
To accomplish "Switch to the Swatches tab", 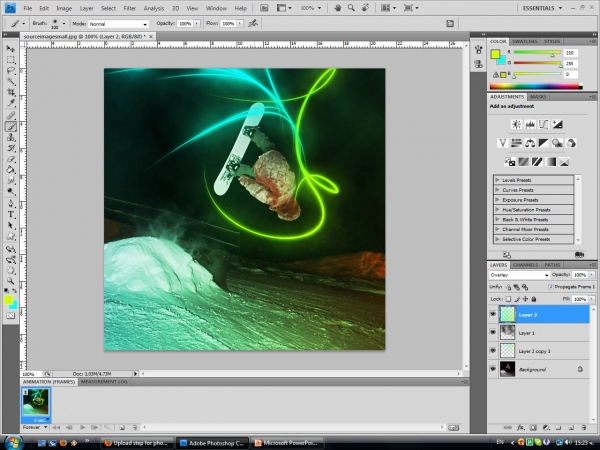I will pos(525,41).
